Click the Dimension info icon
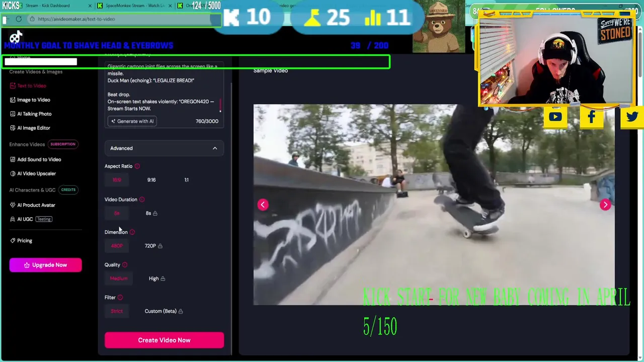 [132, 232]
